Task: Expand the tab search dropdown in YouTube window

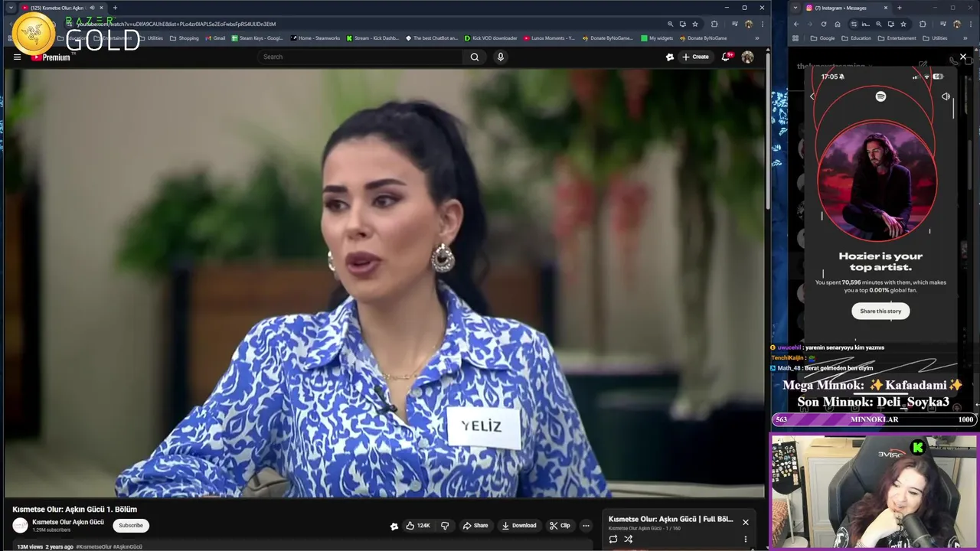Action: coord(11,8)
